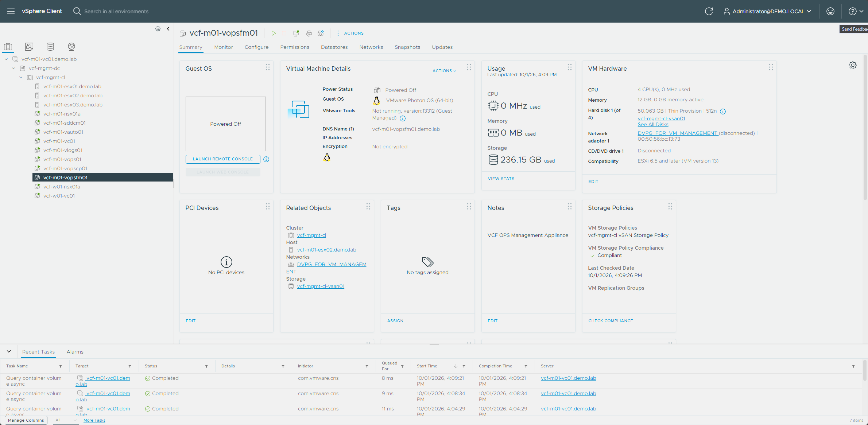The image size is (868, 425).
Task: Click VIEW STATS in Usage card
Action: point(501,179)
